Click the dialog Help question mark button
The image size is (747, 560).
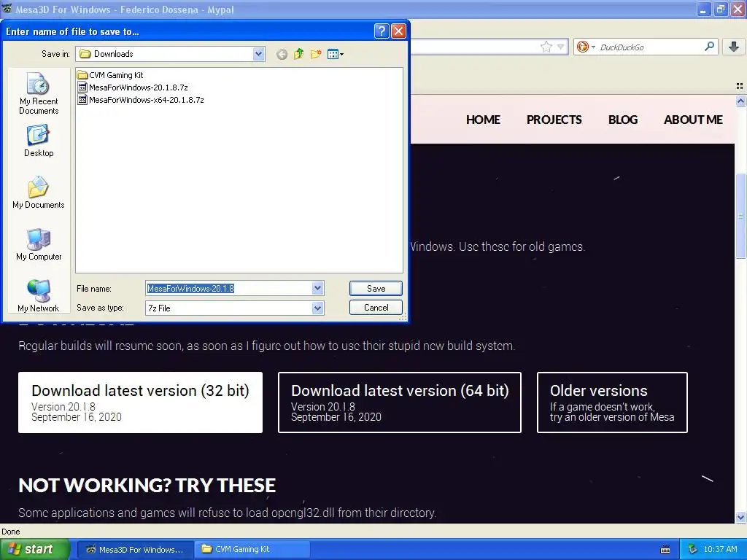(x=382, y=31)
